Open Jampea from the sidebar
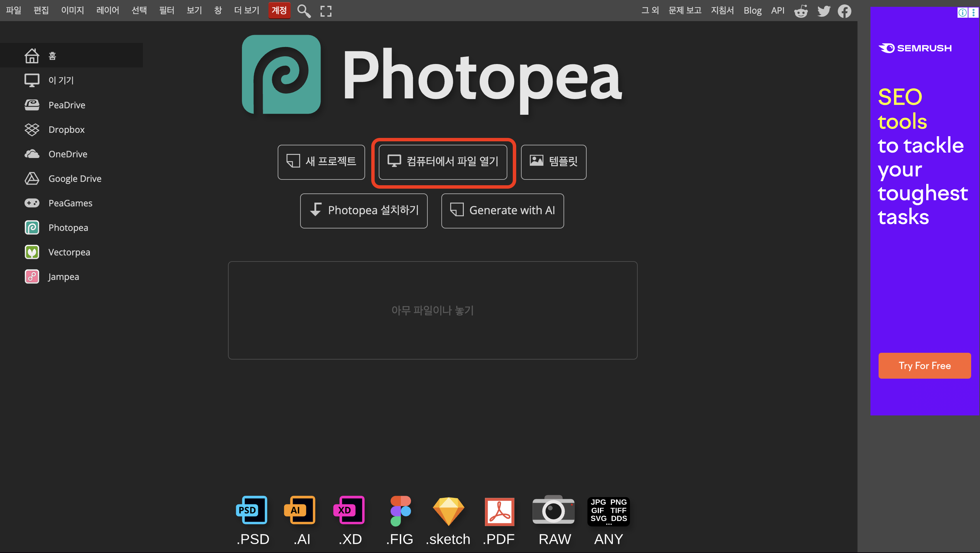The width and height of the screenshot is (980, 553). [63, 276]
